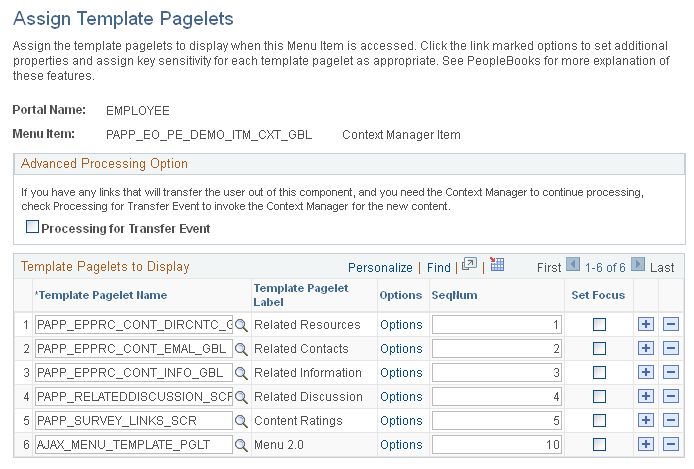694x469 pixels.
Task: Sort by Template Pagelet Label column header
Action: point(301,295)
